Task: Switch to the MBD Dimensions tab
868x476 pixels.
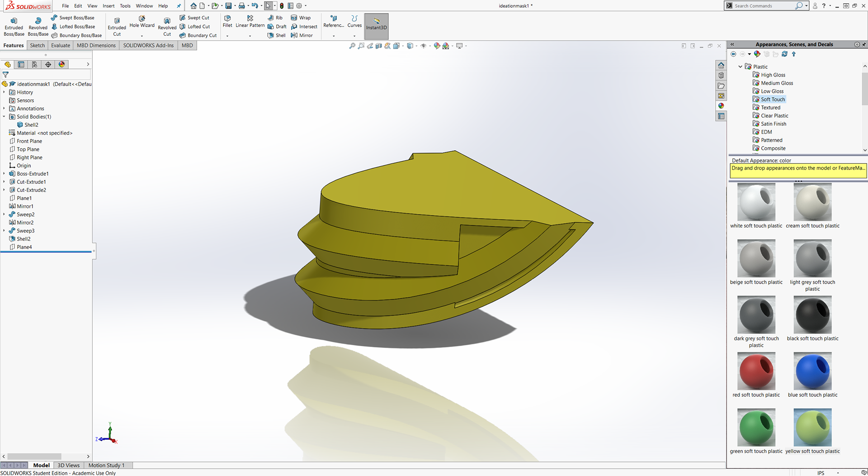Action: coord(96,45)
